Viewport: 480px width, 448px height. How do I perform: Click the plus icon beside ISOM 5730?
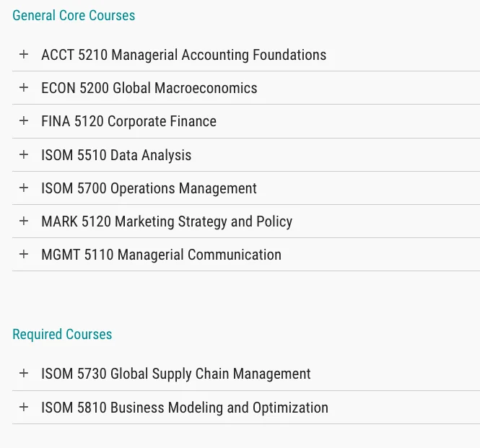[24, 373]
